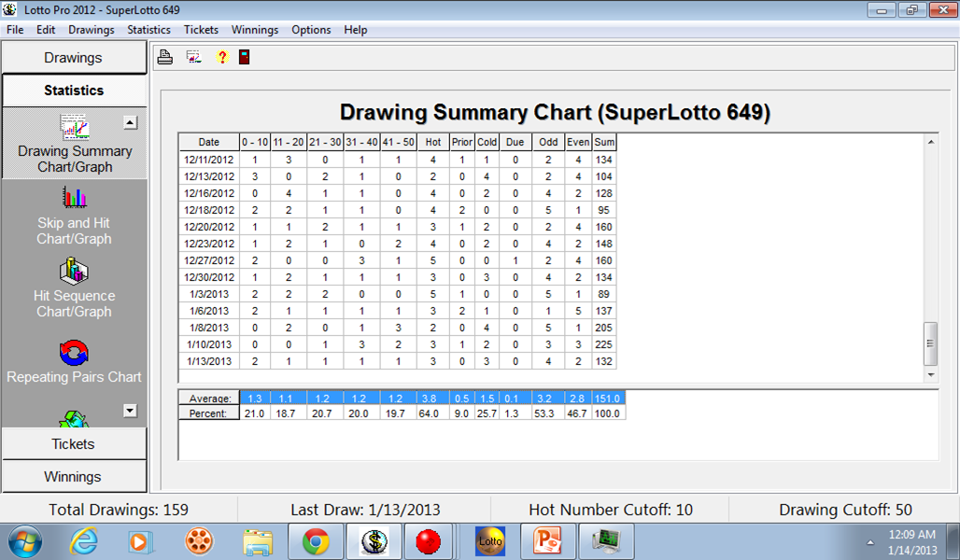Click Total Drawings: 159 status text
Screen dimensions: 960x560
click(x=119, y=510)
